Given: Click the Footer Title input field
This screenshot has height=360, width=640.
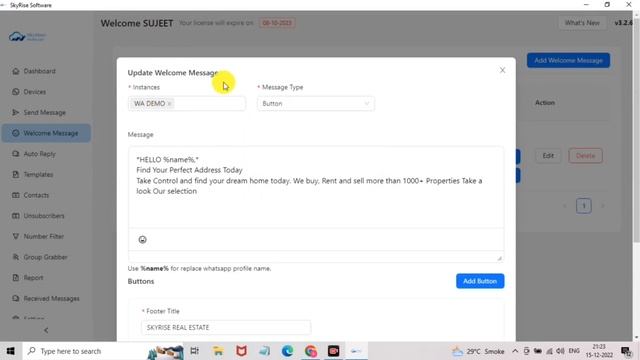Looking at the screenshot, I should 226,327.
